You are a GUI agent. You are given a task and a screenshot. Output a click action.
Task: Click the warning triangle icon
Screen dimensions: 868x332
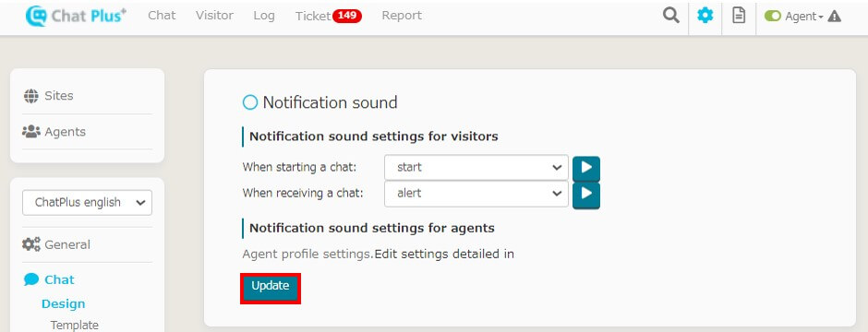pos(834,17)
